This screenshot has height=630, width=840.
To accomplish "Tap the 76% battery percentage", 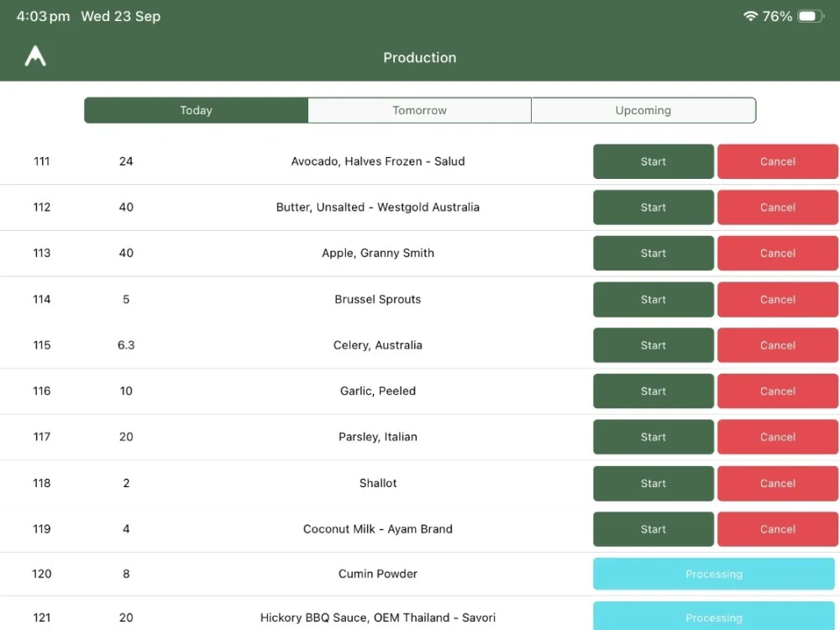I will 777,17.
